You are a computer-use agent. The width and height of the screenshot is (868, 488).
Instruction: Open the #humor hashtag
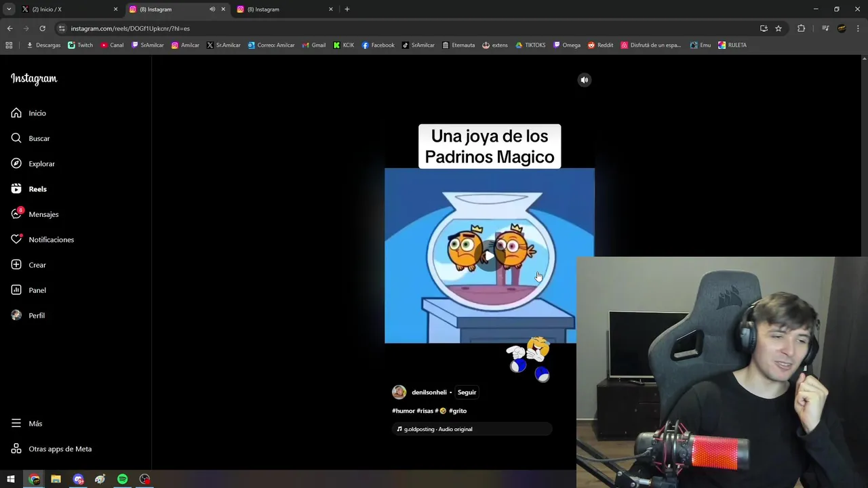(403, 411)
